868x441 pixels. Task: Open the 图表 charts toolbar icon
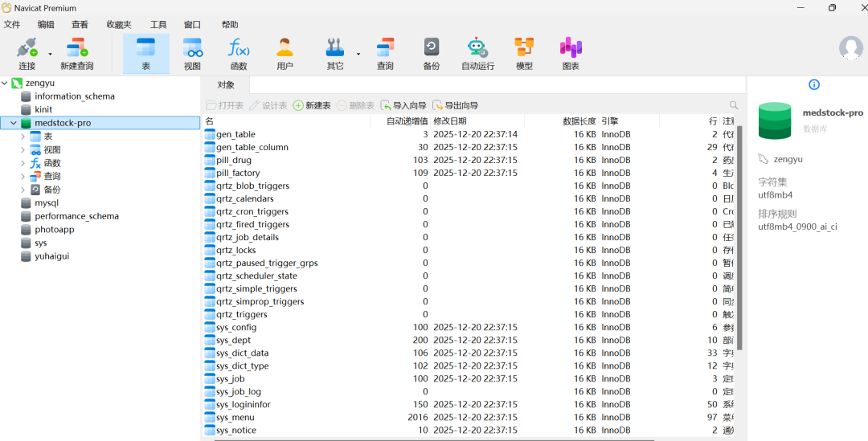coord(571,54)
